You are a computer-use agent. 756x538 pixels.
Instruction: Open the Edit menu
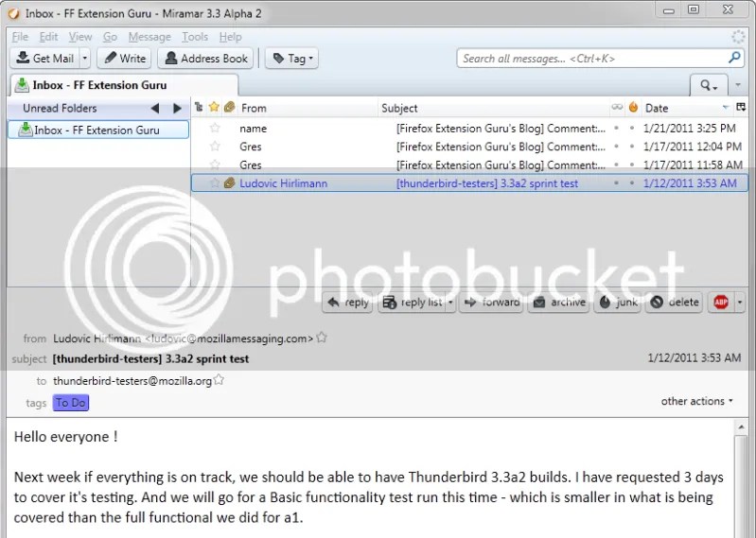[x=48, y=37]
